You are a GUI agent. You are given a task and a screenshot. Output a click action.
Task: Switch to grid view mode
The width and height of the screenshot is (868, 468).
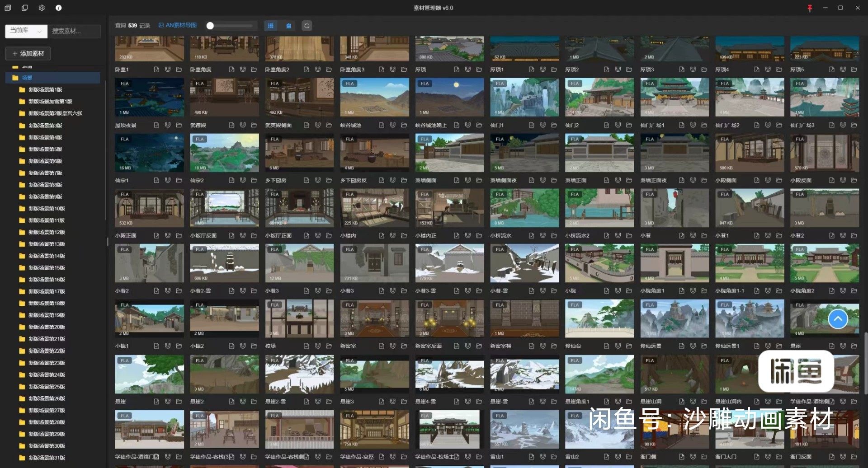pos(271,26)
